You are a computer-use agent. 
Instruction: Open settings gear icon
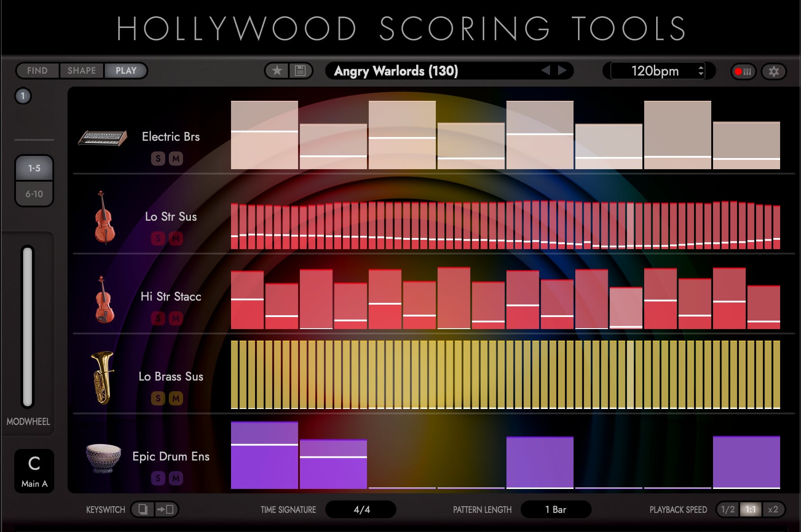tap(773, 71)
